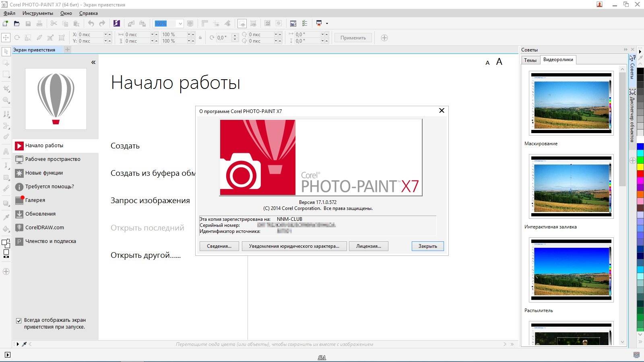644x362 pixels.
Task: Click the user account icon in title bar
Action: tap(599, 4)
